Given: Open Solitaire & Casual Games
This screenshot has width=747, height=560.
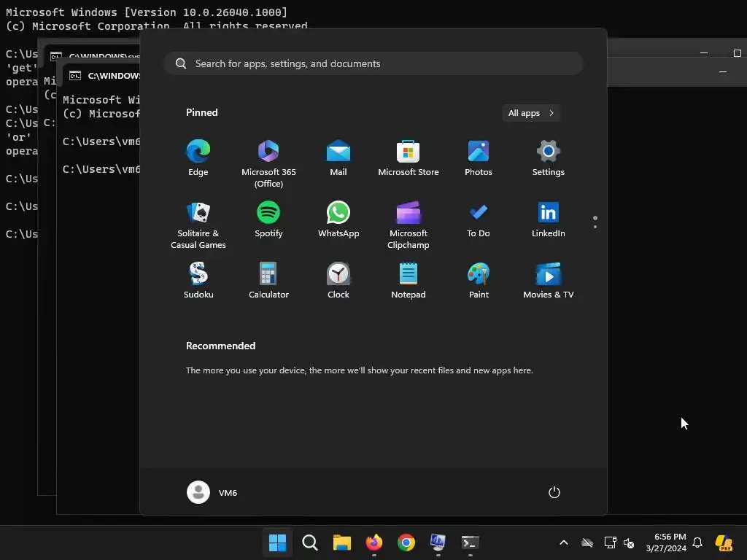Looking at the screenshot, I should pos(198,225).
